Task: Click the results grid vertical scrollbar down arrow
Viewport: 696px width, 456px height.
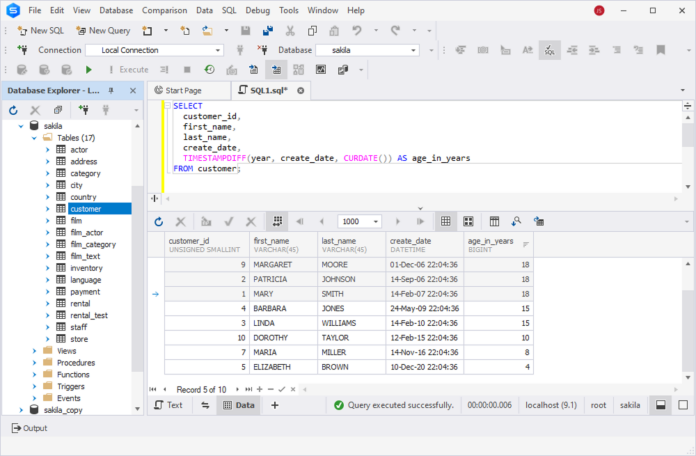Action: [x=688, y=377]
